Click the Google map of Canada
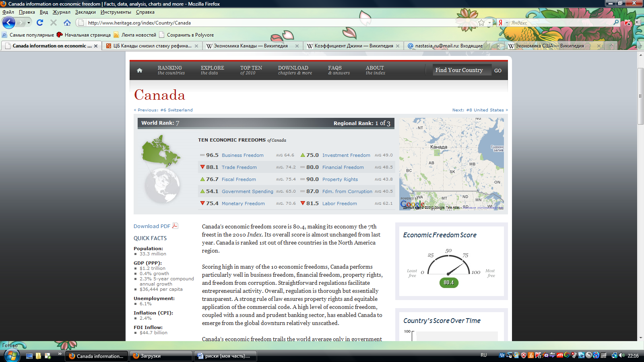644x362 pixels. point(451,164)
